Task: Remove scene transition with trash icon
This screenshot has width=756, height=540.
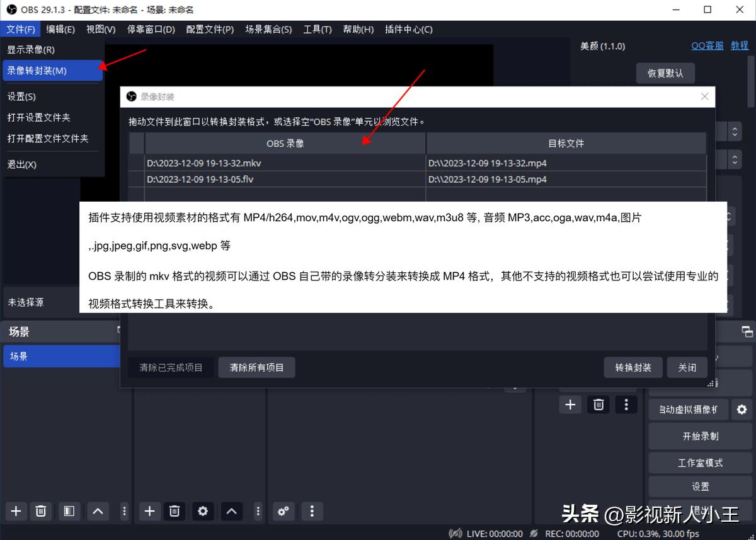Action: point(598,405)
